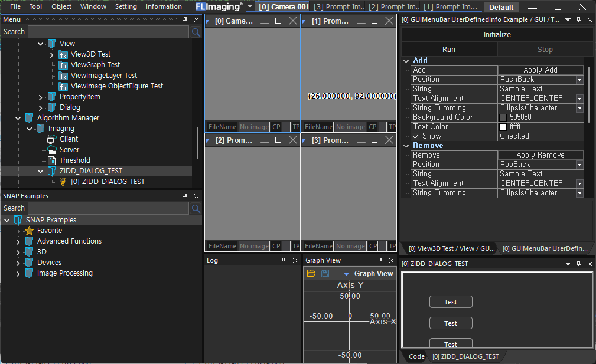Image resolution: width=596 pixels, height=364 pixels.
Task: Expand the PropertyItem node
Action: [40, 97]
